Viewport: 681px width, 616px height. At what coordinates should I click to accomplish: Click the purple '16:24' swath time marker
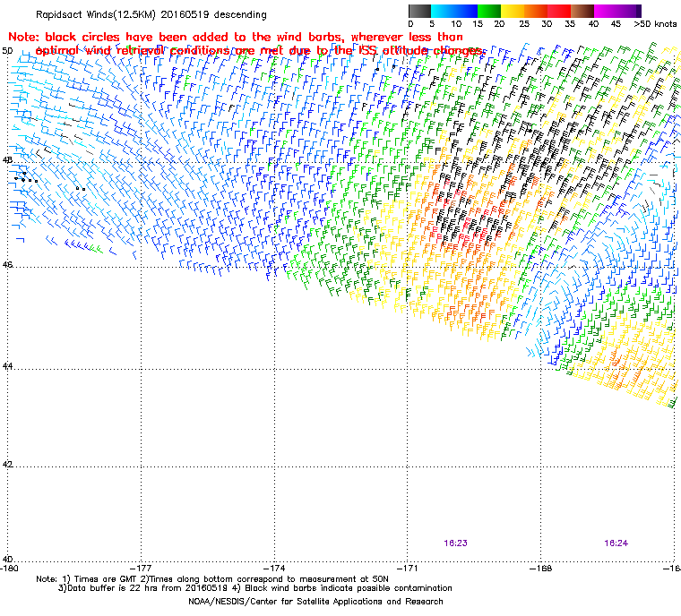pyautogui.click(x=616, y=543)
